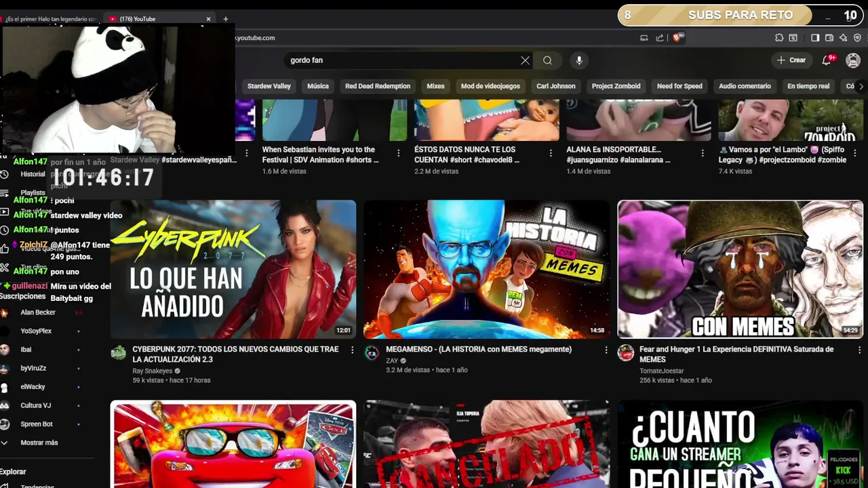Open Spreen Bot subscription
Screen dimensions: 868x488
37,424
